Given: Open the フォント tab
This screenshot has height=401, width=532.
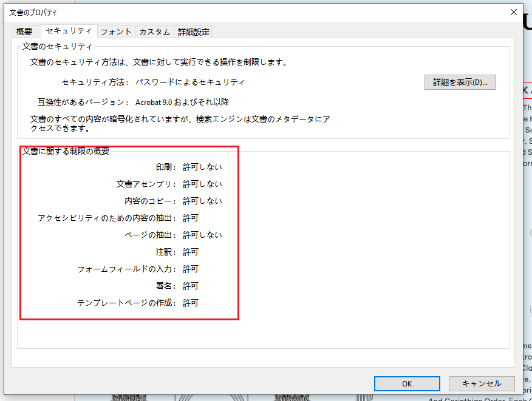Looking at the screenshot, I should [116, 32].
